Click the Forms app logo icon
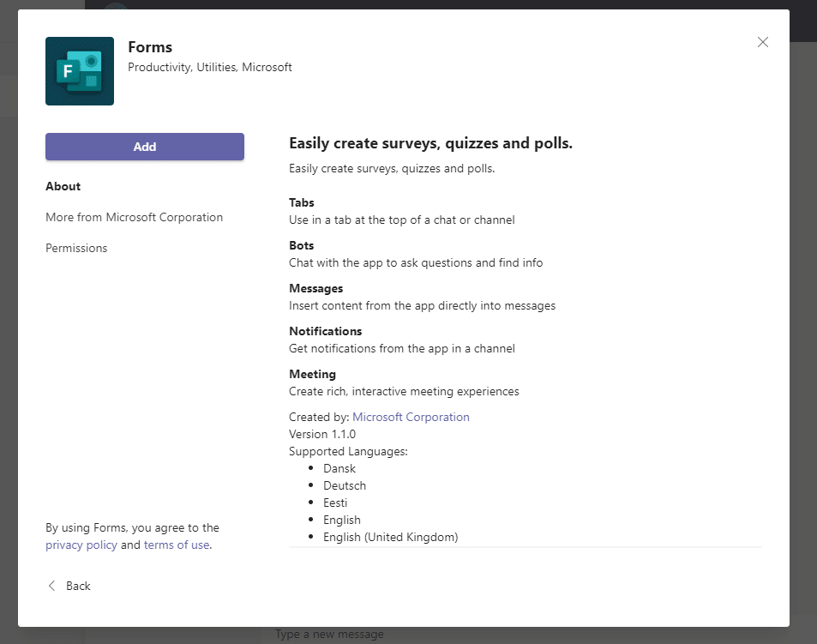Screen dimensions: 817x644 pos(80,71)
